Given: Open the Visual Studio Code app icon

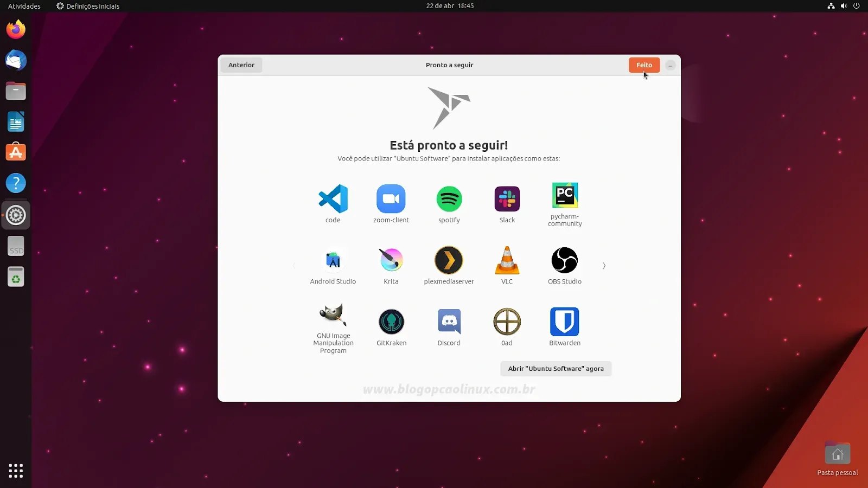Looking at the screenshot, I should [x=333, y=198].
